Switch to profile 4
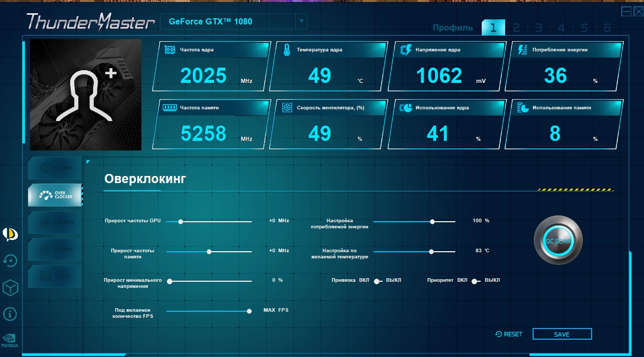The width and height of the screenshot is (644, 357). tap(561, 27)
